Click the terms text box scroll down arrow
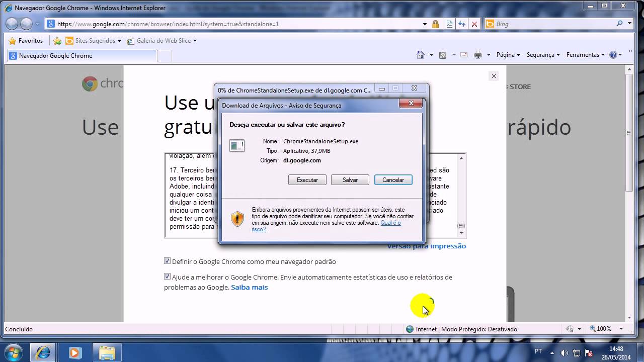644x362 pixels. pos(461,233)
